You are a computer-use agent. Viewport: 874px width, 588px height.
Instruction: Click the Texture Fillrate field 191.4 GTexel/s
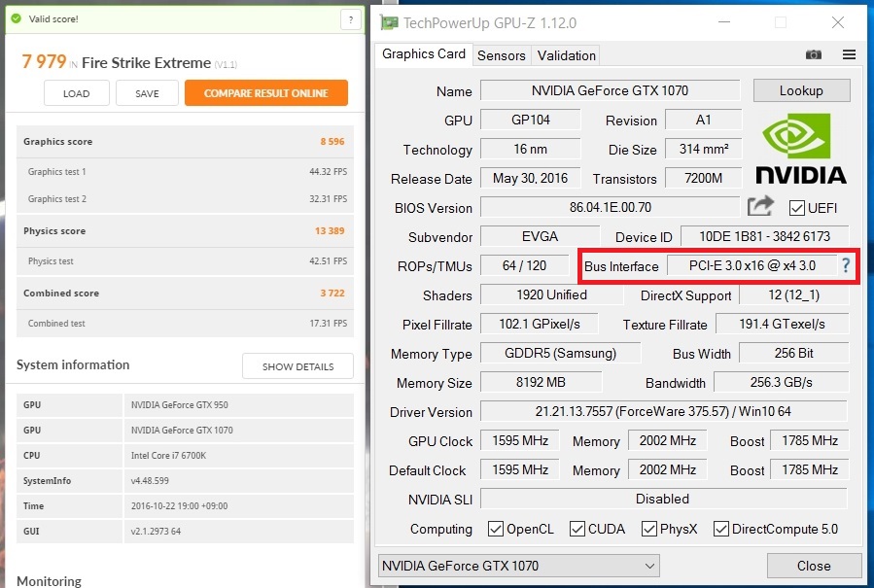point(782,324)
